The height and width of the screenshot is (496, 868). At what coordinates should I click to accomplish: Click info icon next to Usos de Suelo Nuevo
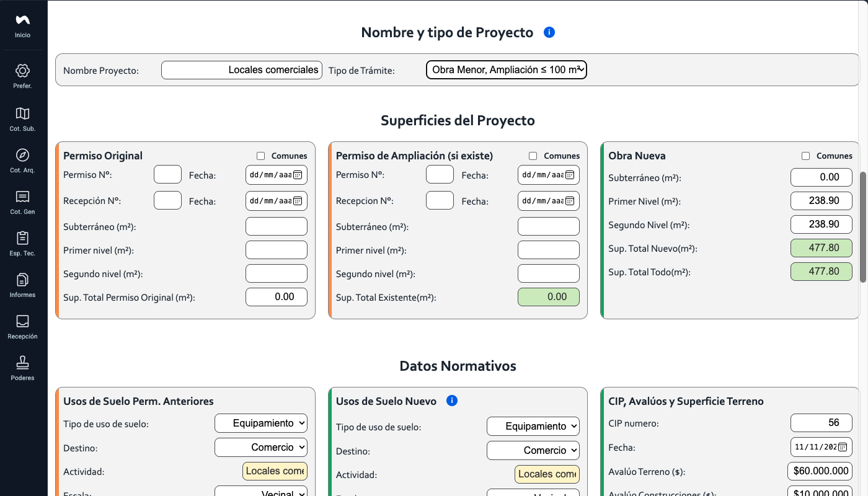[452, 401]
